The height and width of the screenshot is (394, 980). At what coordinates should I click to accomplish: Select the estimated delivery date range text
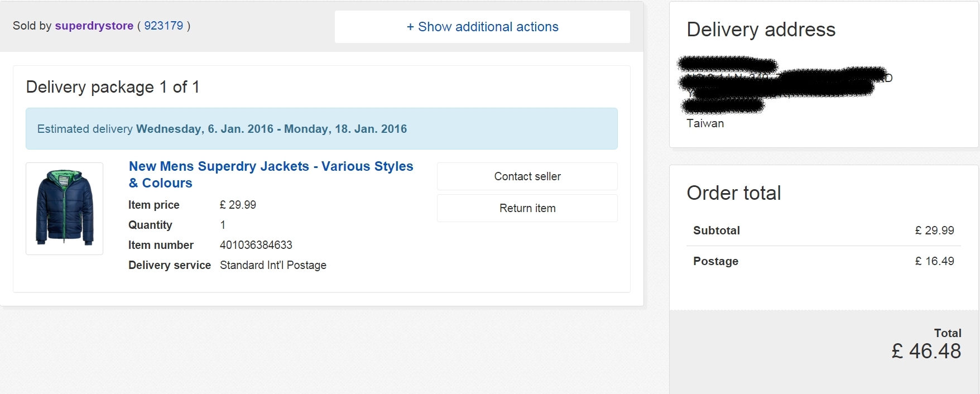[272, 129]
